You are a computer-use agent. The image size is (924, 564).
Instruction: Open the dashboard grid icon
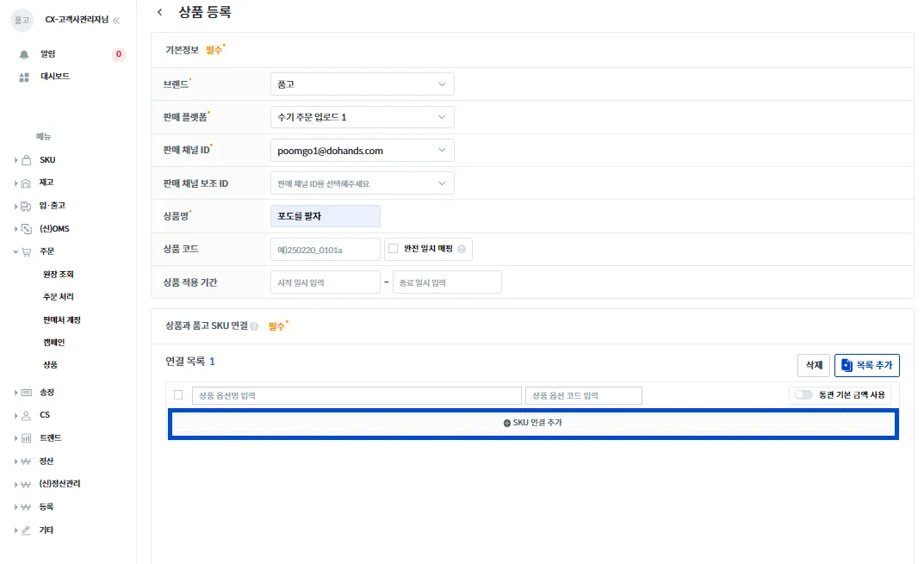24,77
